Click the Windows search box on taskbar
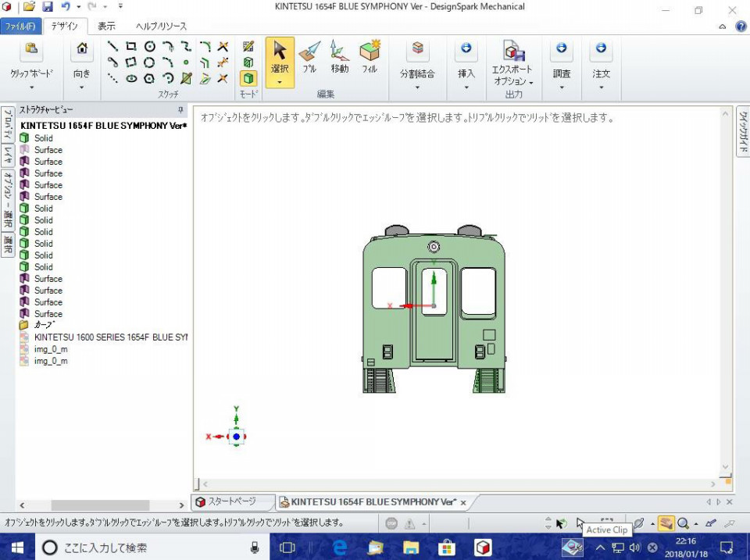The image size is (750, 560). [152, 547]
